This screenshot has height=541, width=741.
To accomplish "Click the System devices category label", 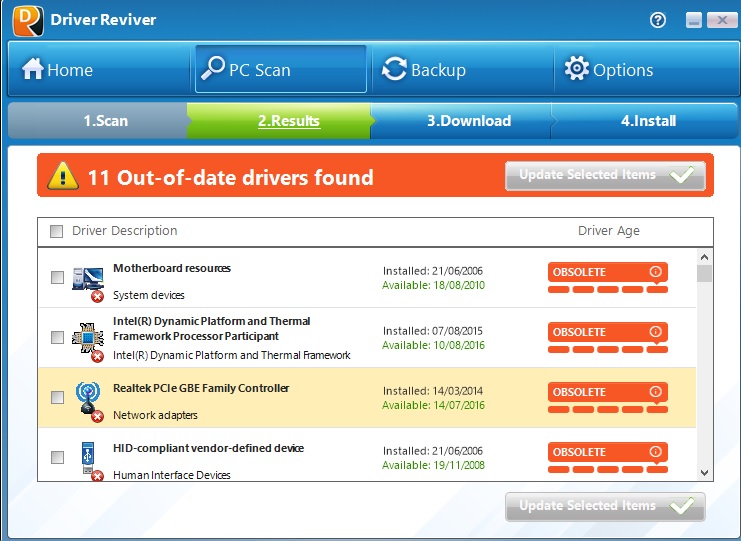I will tap(148, 295).
